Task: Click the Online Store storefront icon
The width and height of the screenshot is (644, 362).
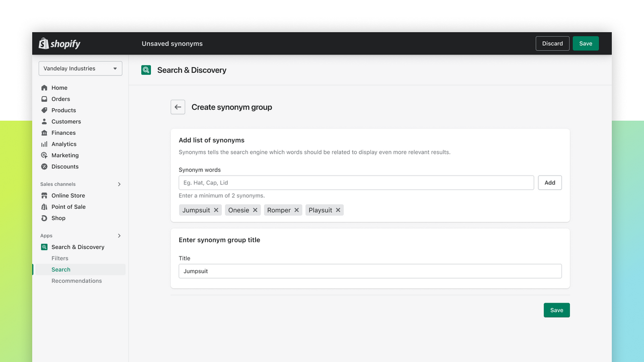Action: click(44, 196)
